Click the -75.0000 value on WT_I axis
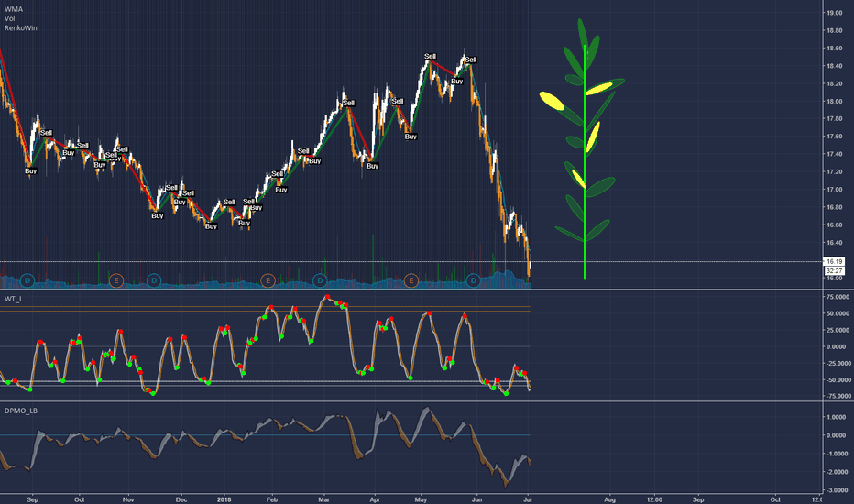Image resolution: width=854 pixels, height=504 pixels. click(x=837, y=396)
